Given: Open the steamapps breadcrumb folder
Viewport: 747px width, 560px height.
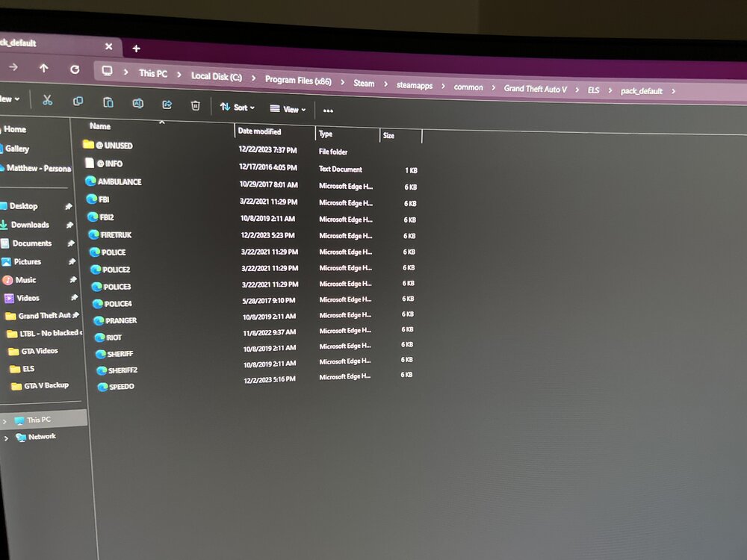Looking at the screenshot, I should pos(414,85).
